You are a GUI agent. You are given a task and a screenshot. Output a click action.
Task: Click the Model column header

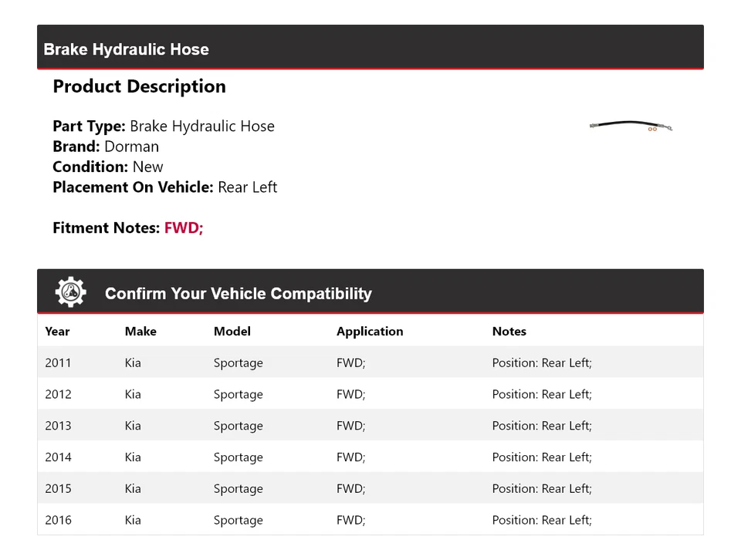(232, 331)
